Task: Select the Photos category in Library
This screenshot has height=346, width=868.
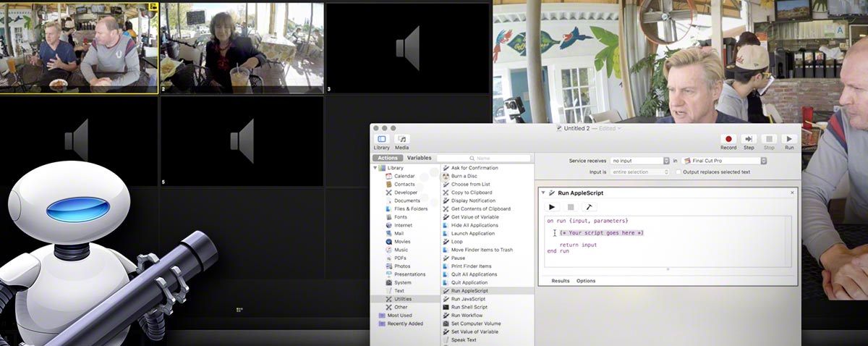Action: tap(397, 266)
